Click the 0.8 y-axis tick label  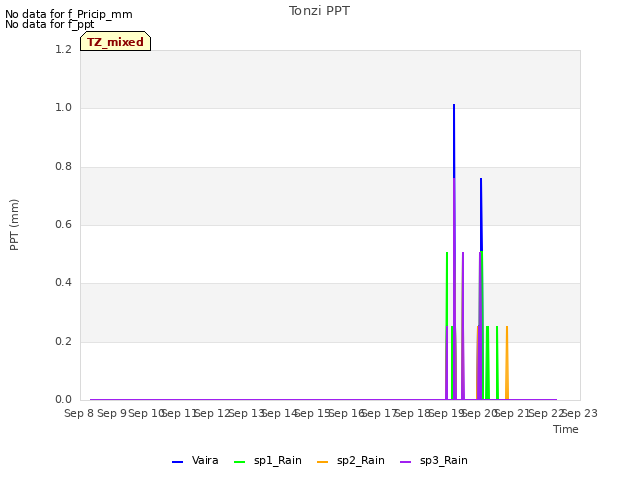pyautogui.click(x=63, y=167)
